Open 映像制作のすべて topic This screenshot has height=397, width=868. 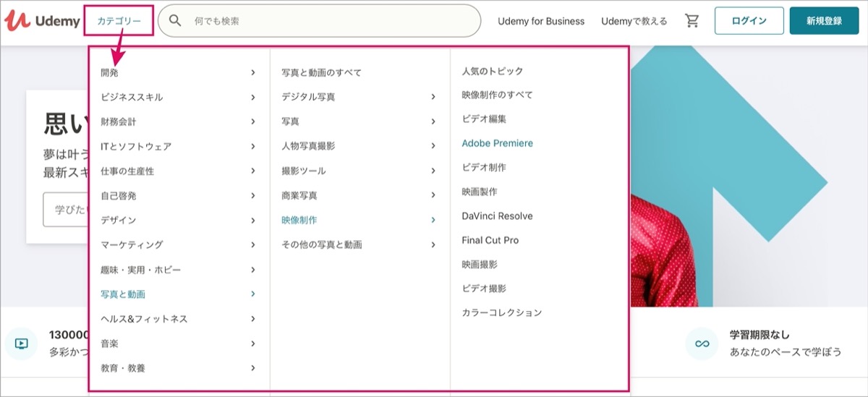497,95
